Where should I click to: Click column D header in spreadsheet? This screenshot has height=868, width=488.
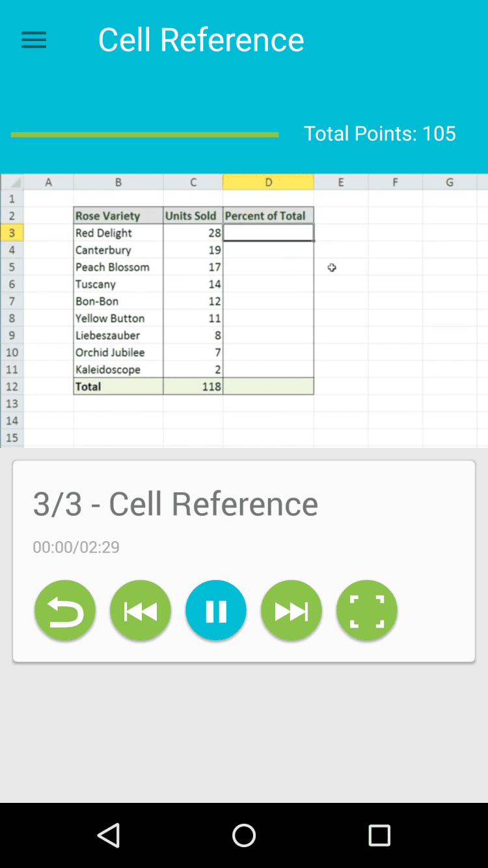click(x=268, y=182)
